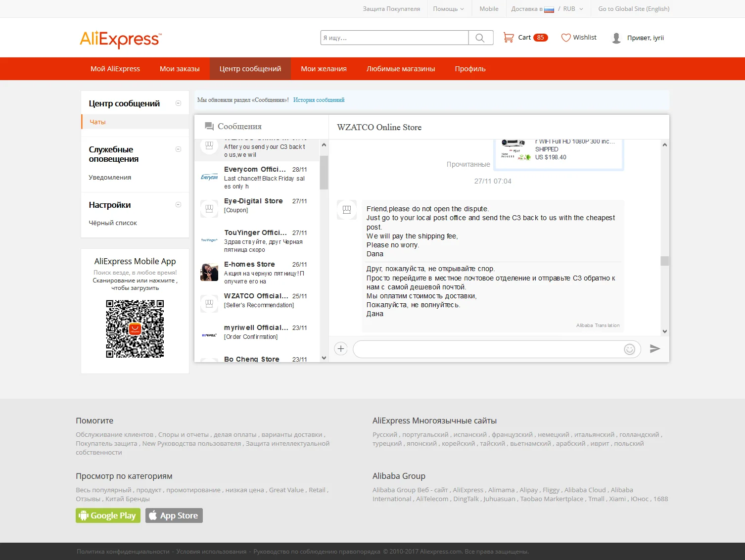Open Мои желания tab
Screen dimensions: 745x560
[324, 69]
